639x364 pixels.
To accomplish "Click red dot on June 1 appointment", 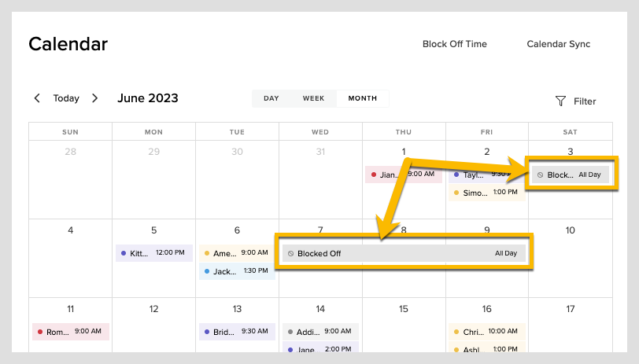I will point(373,175).
